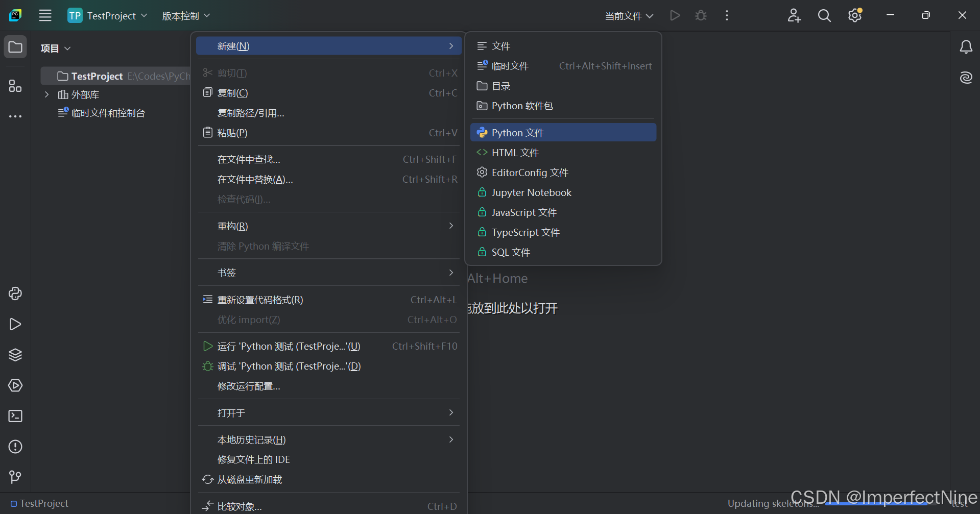Click the Debug bug icon in toolbar
Image resolution: width=980 pixels, height=514 pixels.
tap(701, 15)
